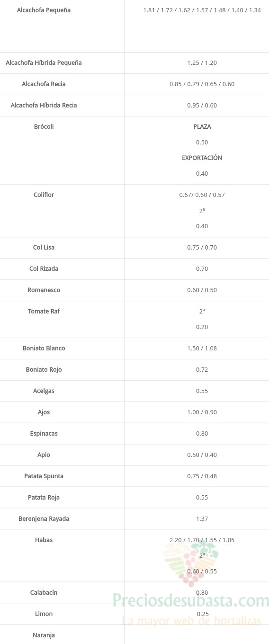Select the EXPORTACIÓN heading under Brócoli
The height and width of the screenshot is (644, 269).
(x=202, y=158)
